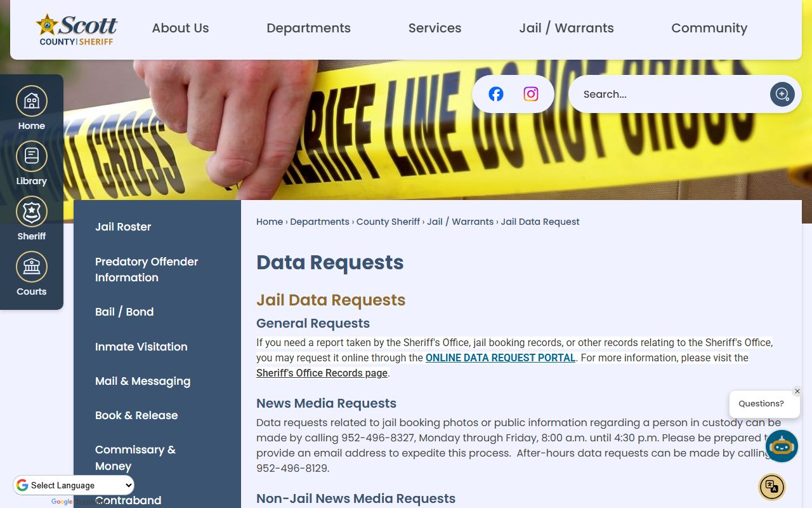Open Book & Release side link
This screenshot has width=812, height=508.
tap(136, 415)
